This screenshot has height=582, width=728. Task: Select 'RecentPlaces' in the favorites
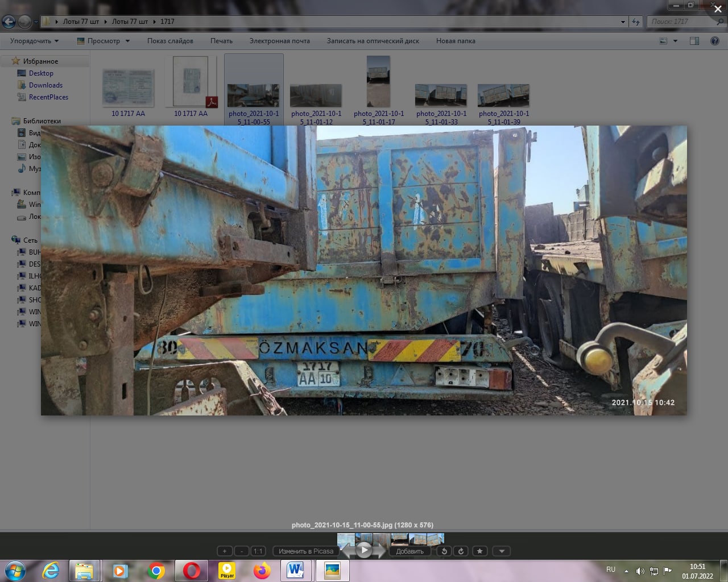click(48, 97)
